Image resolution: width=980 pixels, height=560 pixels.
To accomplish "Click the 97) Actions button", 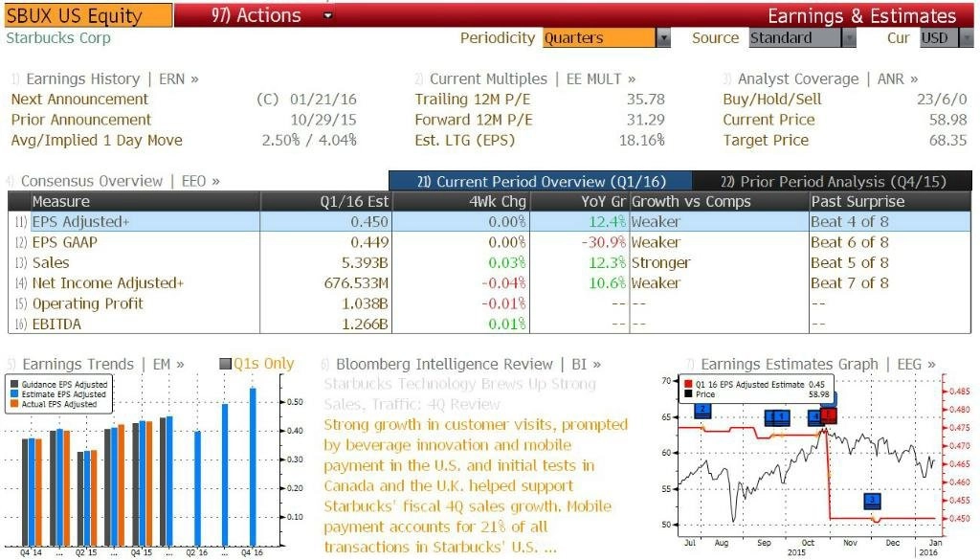I will [256, 15].
